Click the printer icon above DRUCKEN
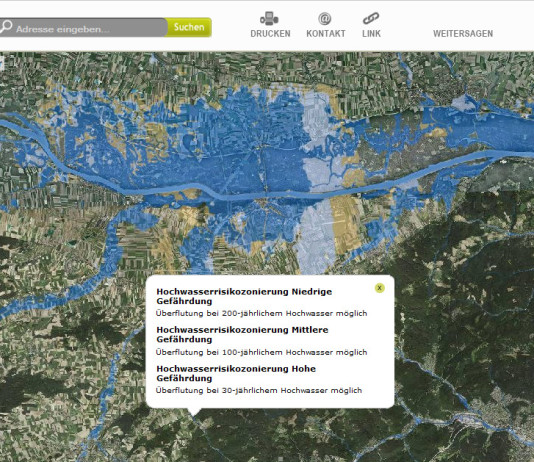 click(x=269, y=18)
